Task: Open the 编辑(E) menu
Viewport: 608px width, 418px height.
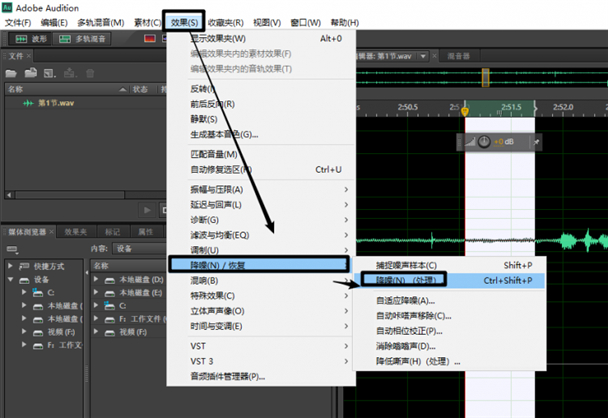Action: [54, 23]
